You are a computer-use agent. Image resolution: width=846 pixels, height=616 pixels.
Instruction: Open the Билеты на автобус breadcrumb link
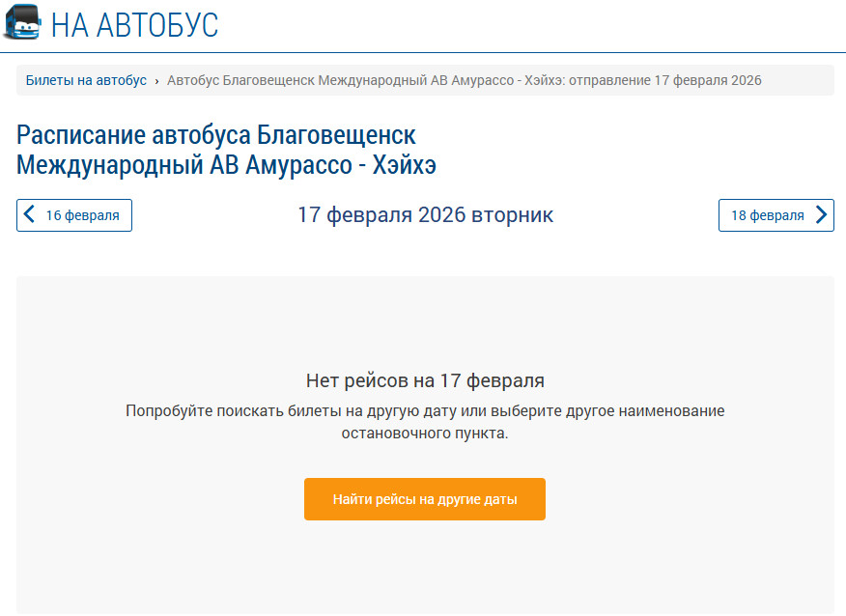coord(86,80)
